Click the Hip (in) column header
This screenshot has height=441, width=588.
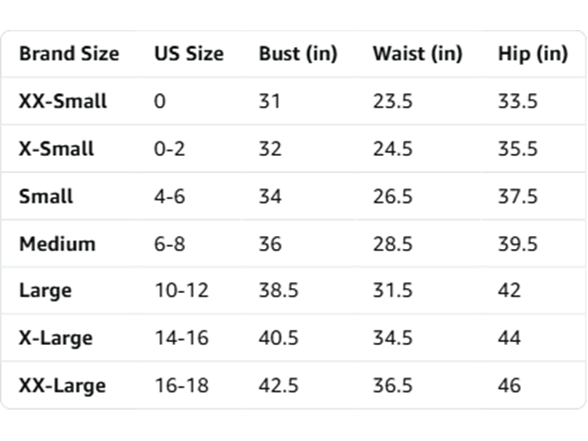[x=532, y=54]
